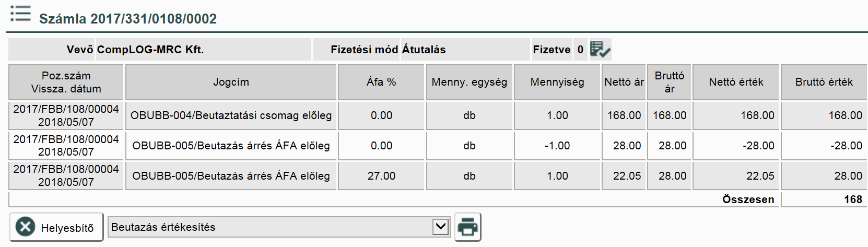Image resolution: width=868 pixels, height=247 pixels.
Task: Click the Poz.szám Vissza. dátum header
Action: tap(66, 82)
